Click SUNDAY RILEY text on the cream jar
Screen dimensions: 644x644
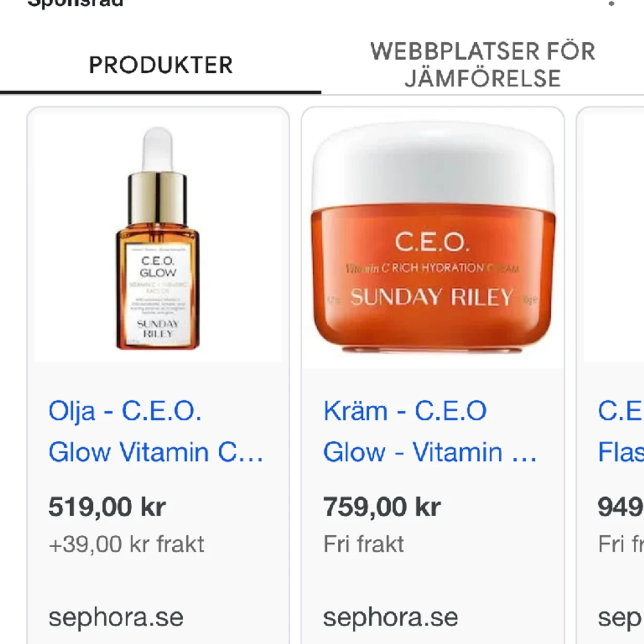tap(432, 297)
